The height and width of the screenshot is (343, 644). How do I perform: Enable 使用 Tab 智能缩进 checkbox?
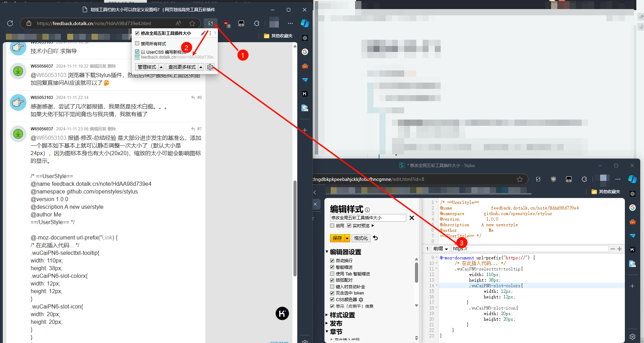332,274
